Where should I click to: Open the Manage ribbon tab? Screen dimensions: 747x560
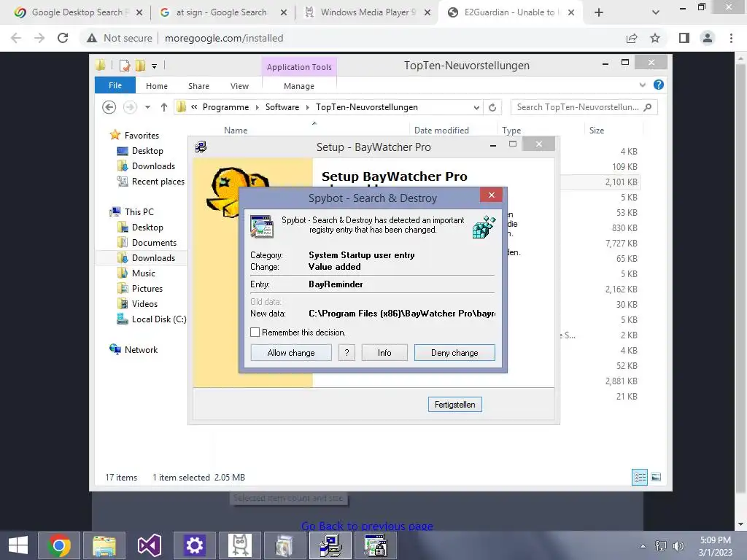tap(298, 86)
